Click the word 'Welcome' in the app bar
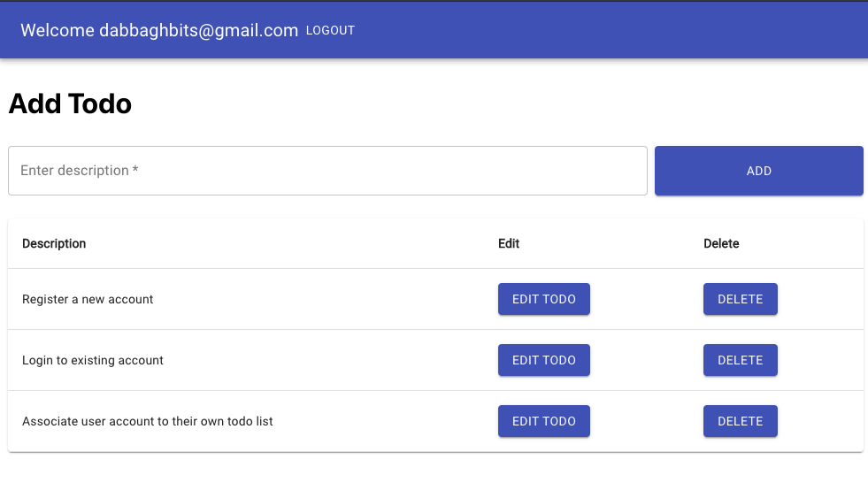The image size is (868, 498). (x=58, y=30)
